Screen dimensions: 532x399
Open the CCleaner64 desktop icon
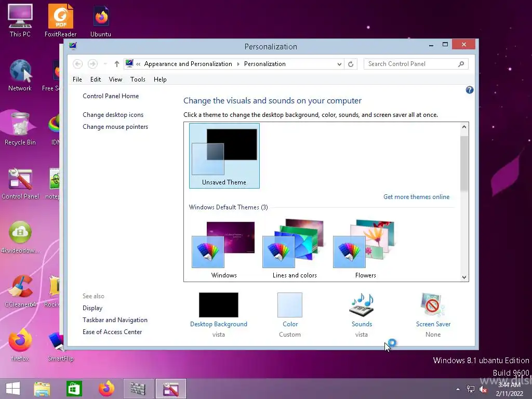click(x=20, y=291)
